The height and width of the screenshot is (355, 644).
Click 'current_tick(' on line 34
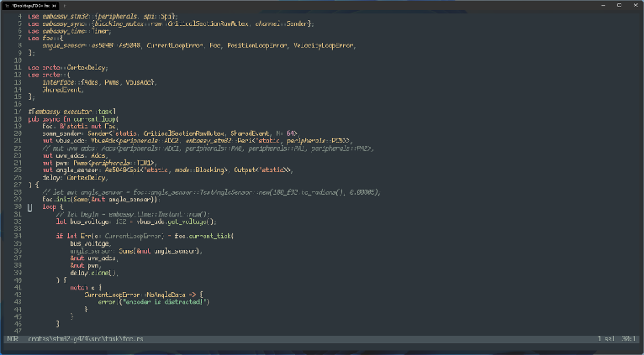tap(211, 236)
